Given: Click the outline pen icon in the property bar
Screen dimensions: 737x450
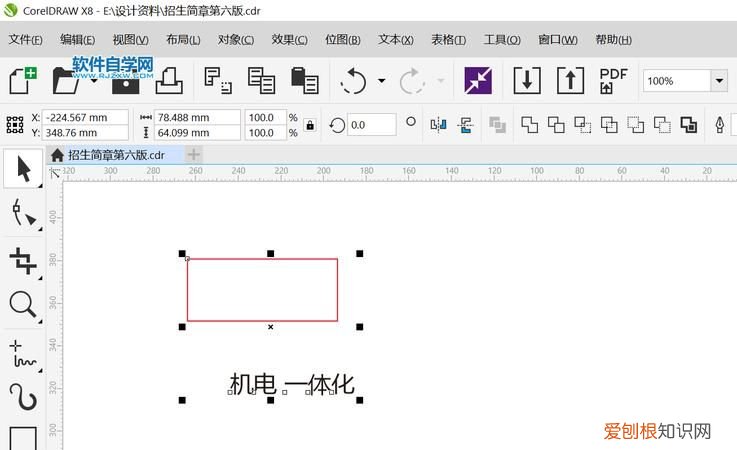Looking at the screenshot, I should [720, 125].
